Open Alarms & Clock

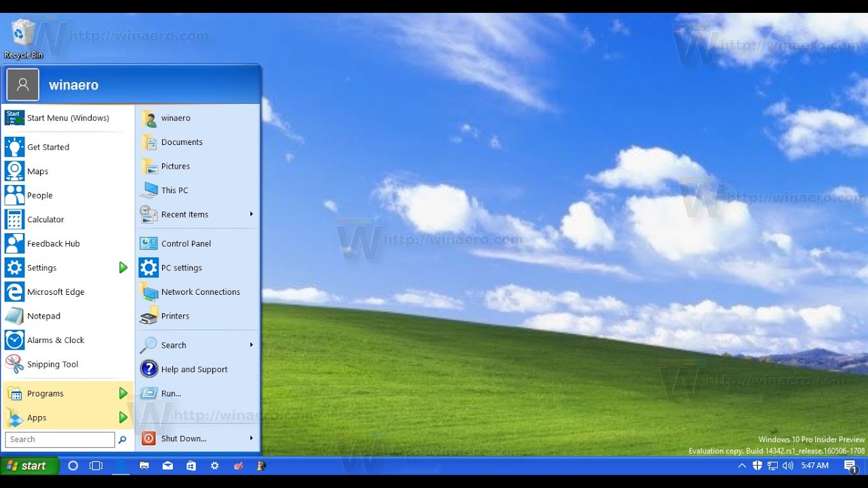coord(68,340)
